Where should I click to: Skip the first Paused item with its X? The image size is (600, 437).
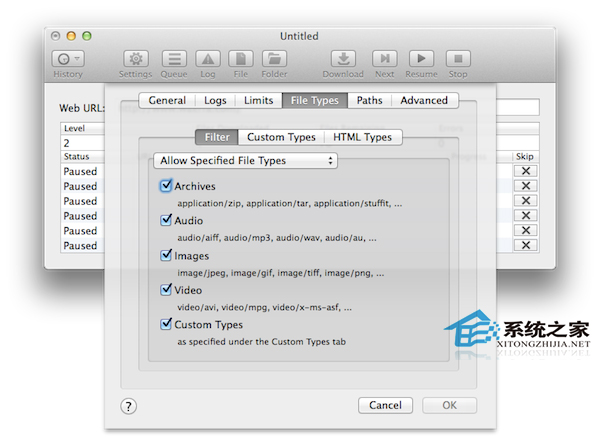coord(526,171)
